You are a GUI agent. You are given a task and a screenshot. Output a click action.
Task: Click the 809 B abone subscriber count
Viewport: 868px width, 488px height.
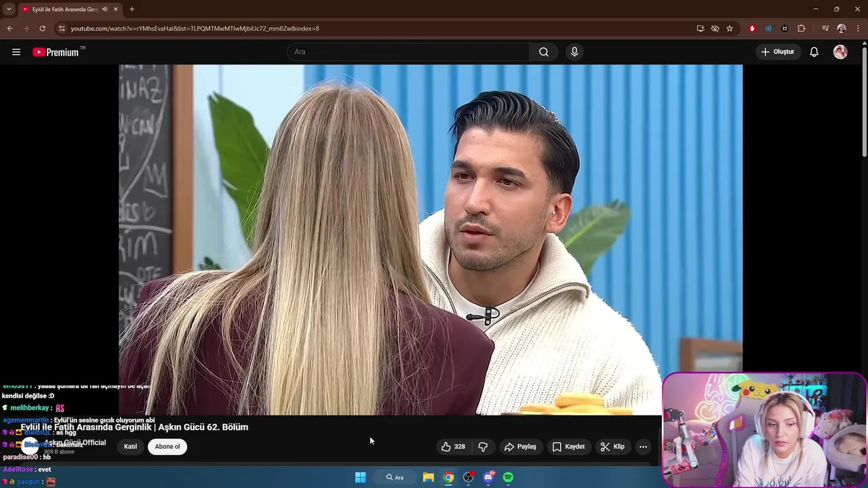pyautogui.click(x=59, y=452)
